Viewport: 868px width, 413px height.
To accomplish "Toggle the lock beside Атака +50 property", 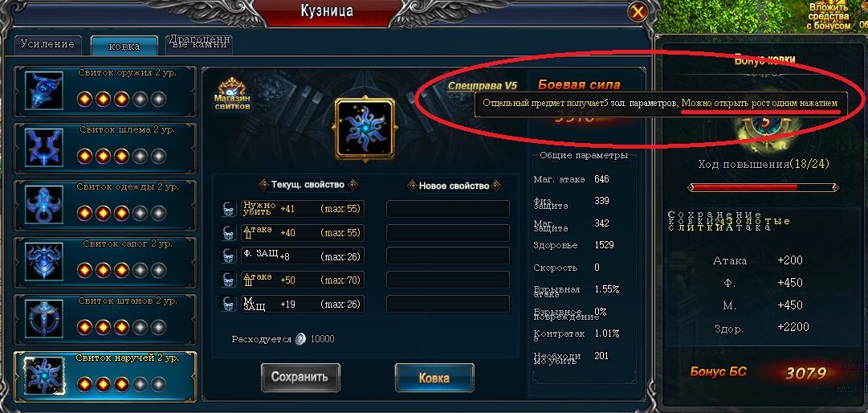I will pos(228,280).
